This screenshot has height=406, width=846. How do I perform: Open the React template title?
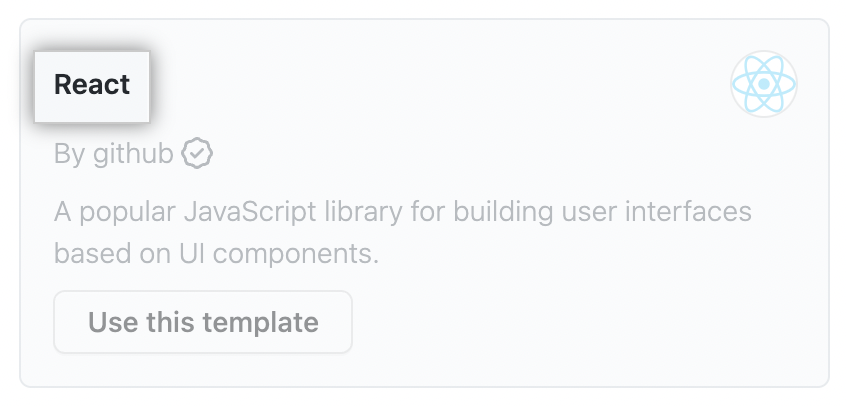coord(92,86)
